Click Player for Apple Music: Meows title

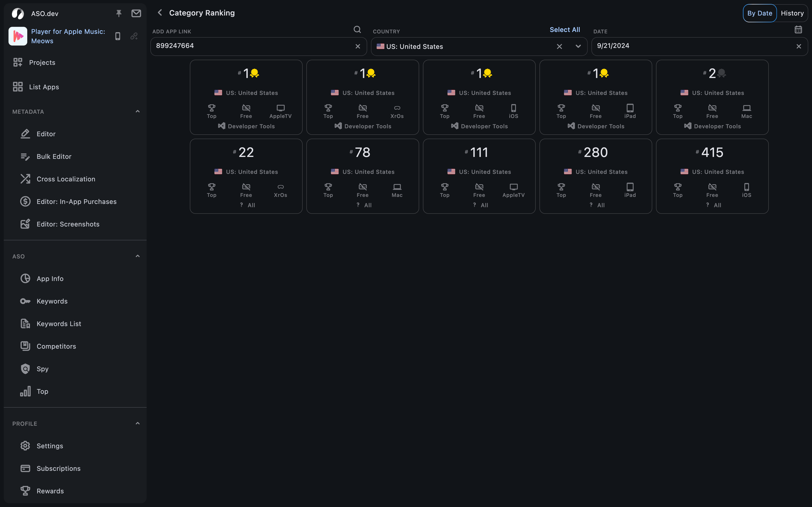(x=68, y=36)
